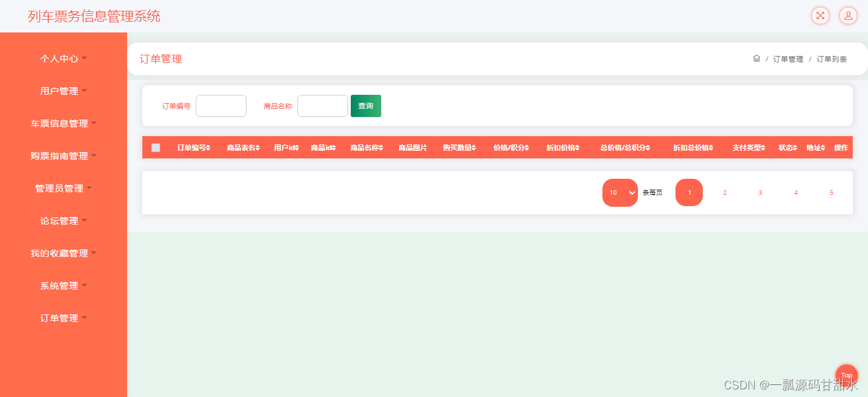Go to page 2
Image resolution: width=868 pixels, height=397 pixels.
[x=724, y=193]
